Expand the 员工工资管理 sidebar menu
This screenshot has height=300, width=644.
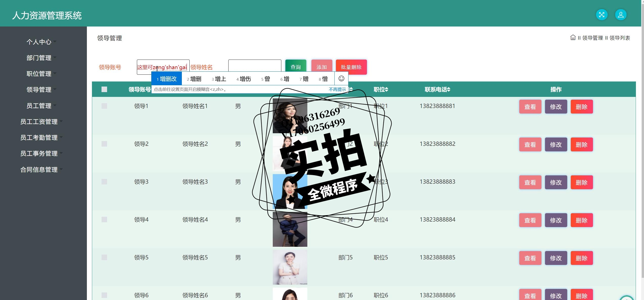click(41, 122)
